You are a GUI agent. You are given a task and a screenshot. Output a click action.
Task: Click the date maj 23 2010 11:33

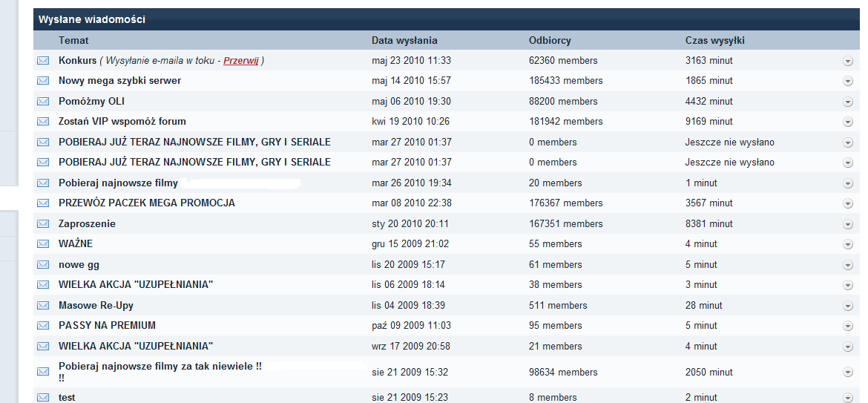[411, 60]
